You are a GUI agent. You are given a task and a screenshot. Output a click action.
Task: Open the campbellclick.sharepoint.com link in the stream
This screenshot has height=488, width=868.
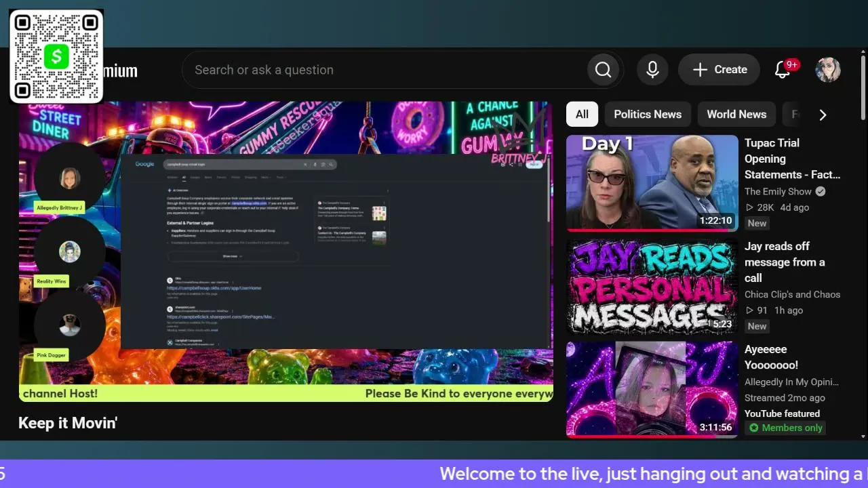(221, 317)
